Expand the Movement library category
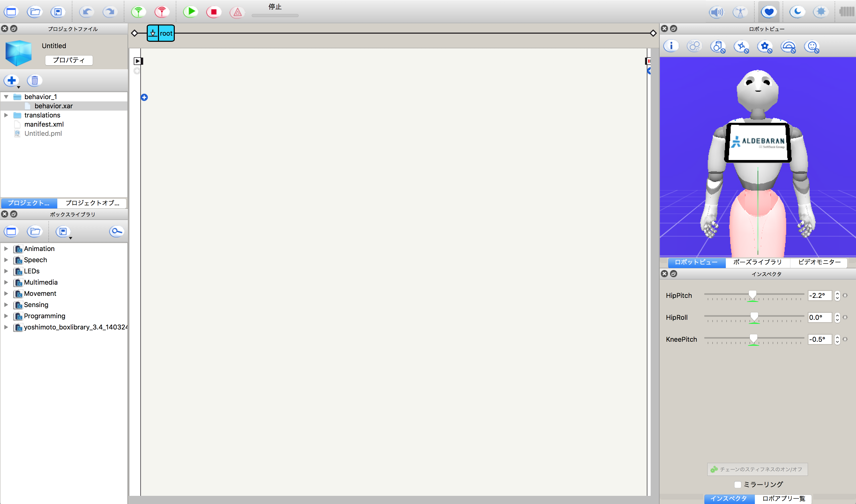 pos(6,294)
